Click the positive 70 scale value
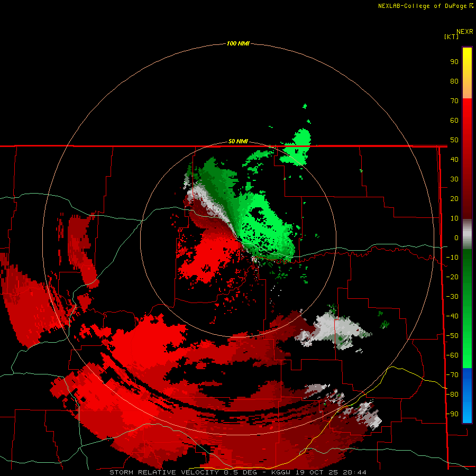476x476 pixels. (454, 101)
